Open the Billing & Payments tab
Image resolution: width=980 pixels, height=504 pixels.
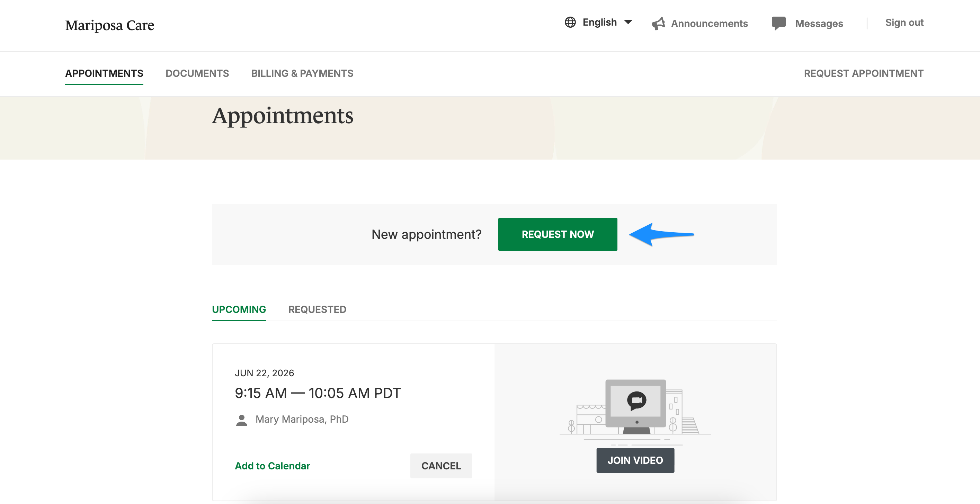(x=302, y=73)
